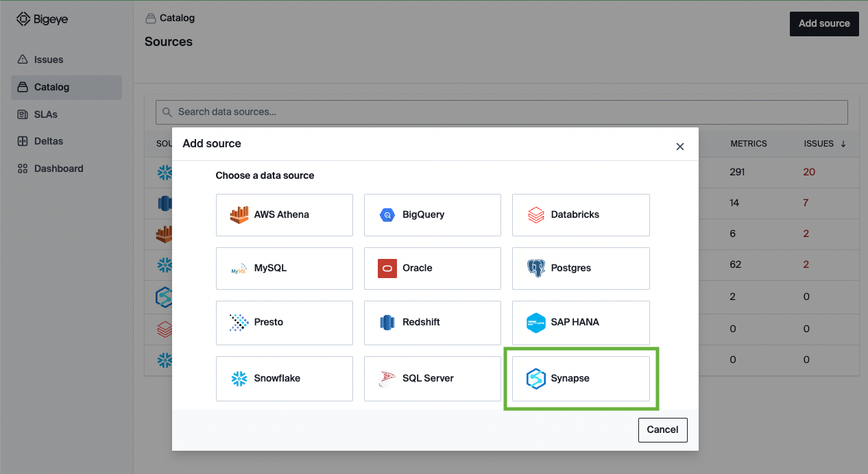Select MySQL as data source

click(x=285, y=268)
